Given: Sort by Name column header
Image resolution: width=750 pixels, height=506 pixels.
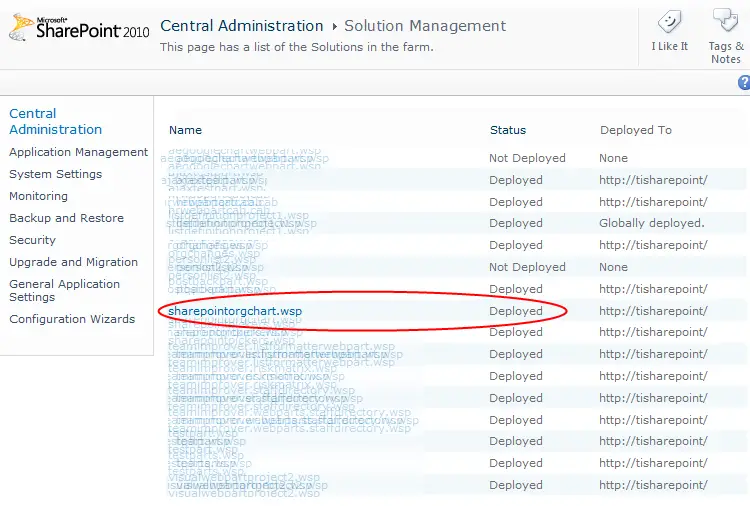Looking at the screenshot, I should [x=185, y=130].
